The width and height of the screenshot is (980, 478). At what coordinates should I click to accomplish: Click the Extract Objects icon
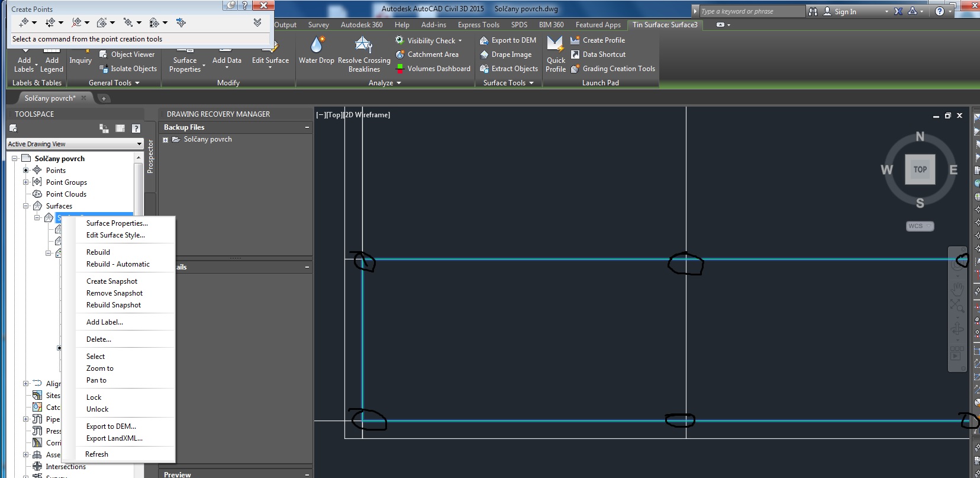tap(484, 69)
